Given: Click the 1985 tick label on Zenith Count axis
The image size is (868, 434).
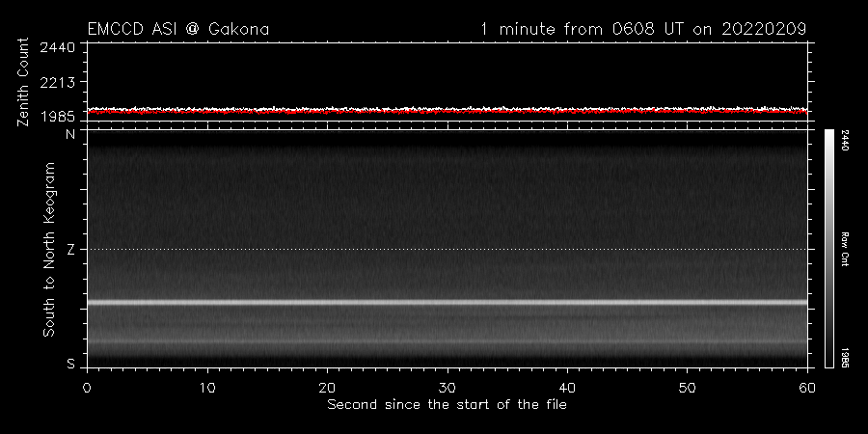Looking at the screenshot, I should point(58,117).
